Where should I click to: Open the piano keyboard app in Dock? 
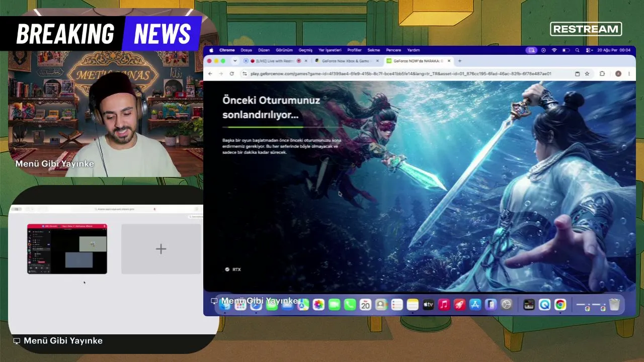pyautogui.click(x=529, y=304)
